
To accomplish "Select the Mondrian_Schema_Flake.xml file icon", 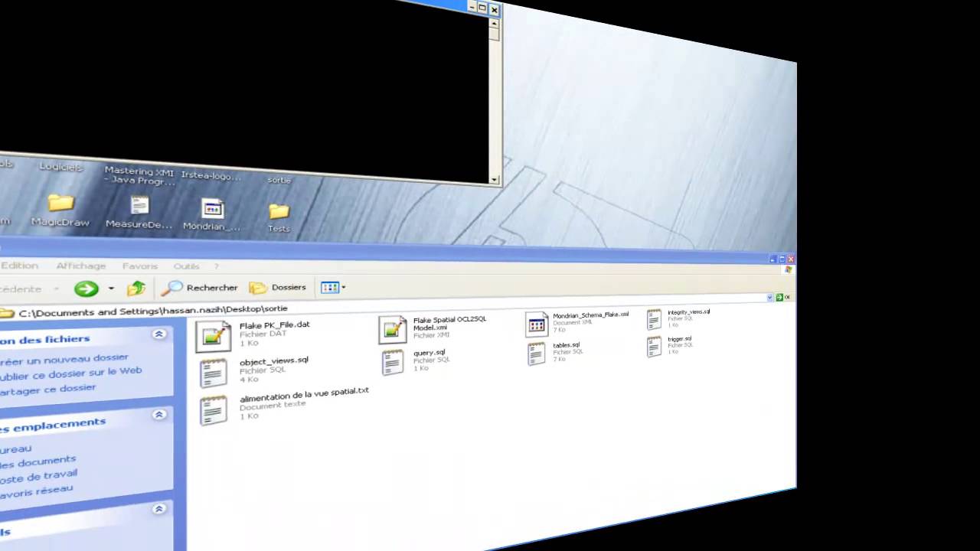I will pos(537,324).
